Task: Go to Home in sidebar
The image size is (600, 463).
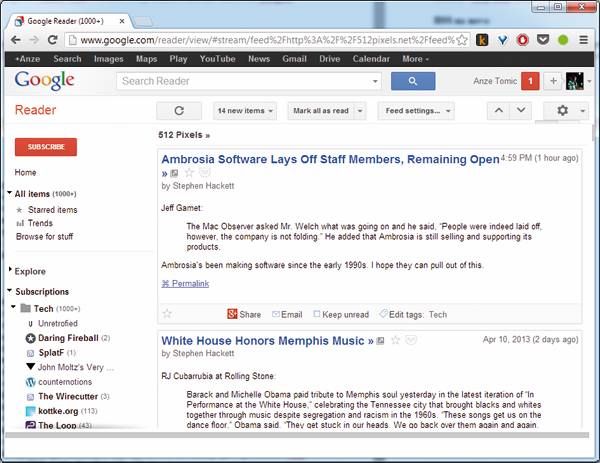Action: coord(25,173)
